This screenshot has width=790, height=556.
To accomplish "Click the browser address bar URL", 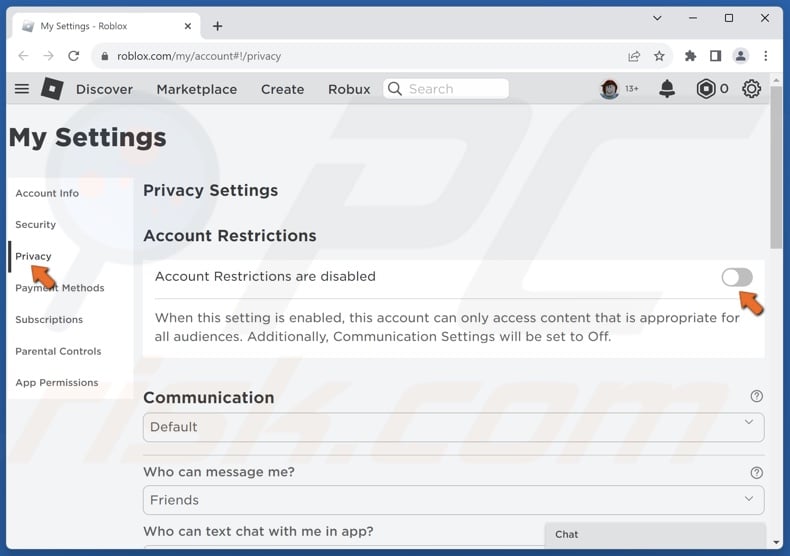I will click(x=199, y=56).
